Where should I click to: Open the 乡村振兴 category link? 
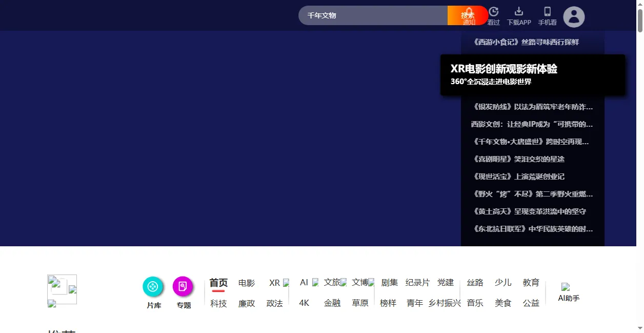pos(444,303)
